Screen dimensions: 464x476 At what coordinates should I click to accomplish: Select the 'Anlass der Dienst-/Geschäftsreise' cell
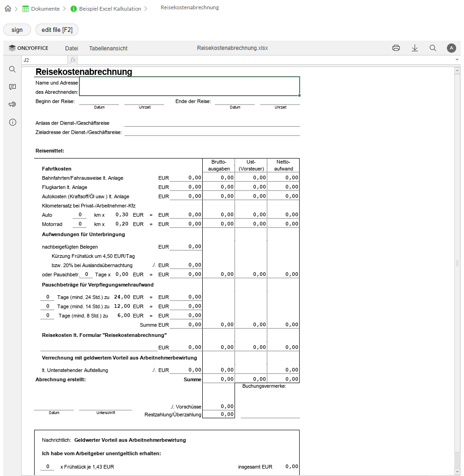72,123
